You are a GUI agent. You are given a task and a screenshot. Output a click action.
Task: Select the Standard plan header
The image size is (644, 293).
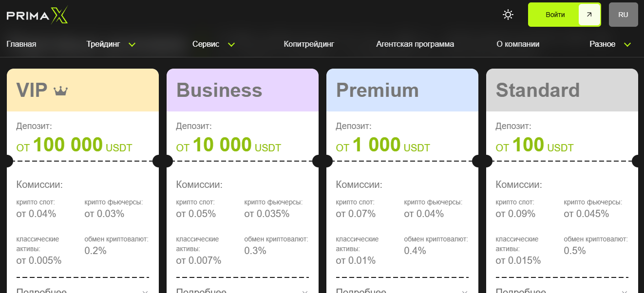click(x=562, y=90)
